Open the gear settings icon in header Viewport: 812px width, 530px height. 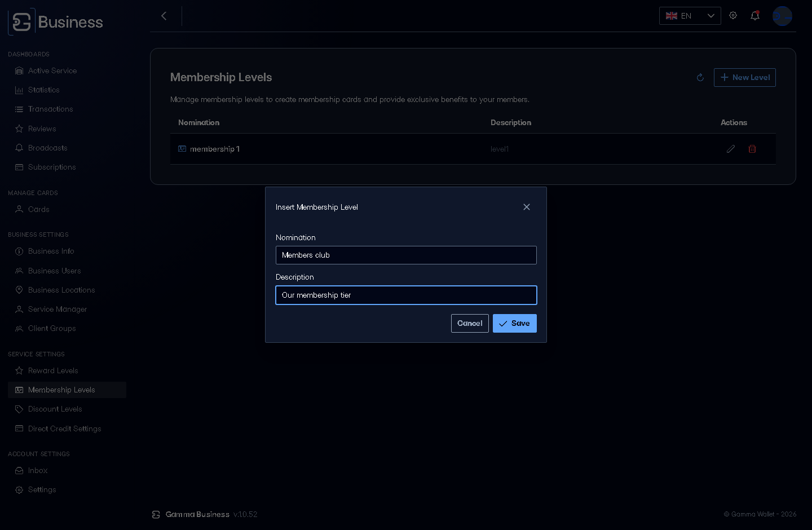click(x=733, y=16)
